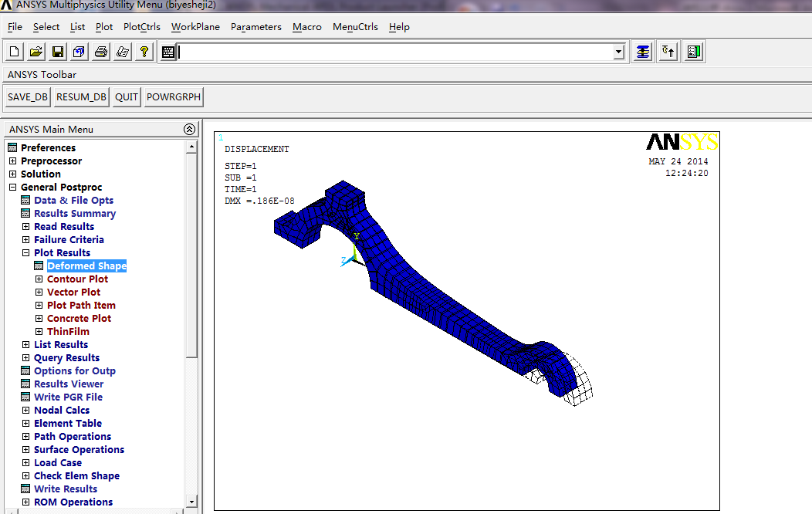
Task: Select Surface Operations tree item
Action: (x=80, y=449)
